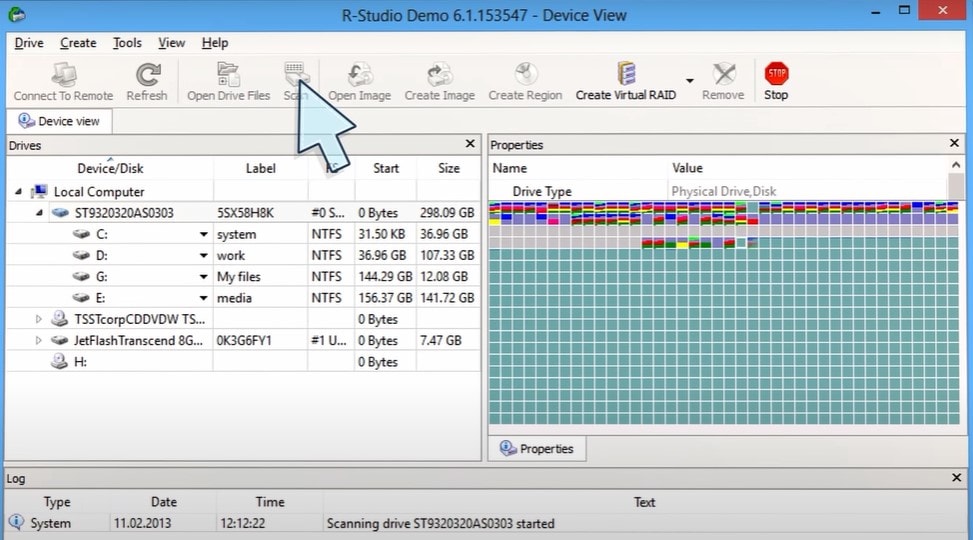The width and height of the screenshot is (973, 540).
Task: Click the Date column header in Log
Action: coord(164,502)
